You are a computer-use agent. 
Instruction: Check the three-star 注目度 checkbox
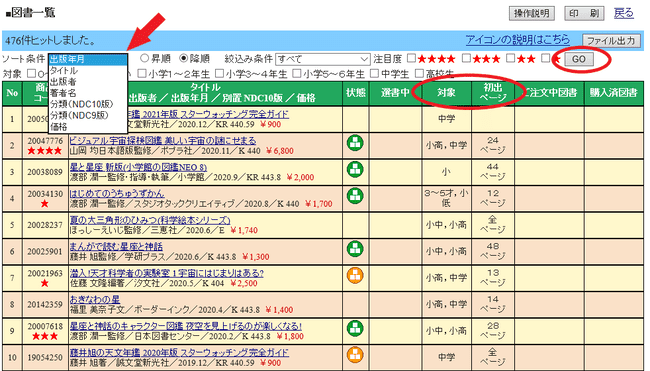(466, 58)
